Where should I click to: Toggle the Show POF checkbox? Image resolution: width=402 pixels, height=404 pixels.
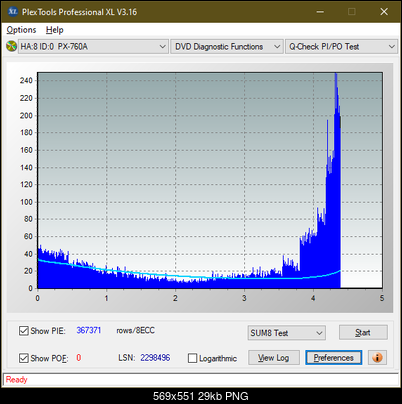pyautogui.click(x=24, y=358)
